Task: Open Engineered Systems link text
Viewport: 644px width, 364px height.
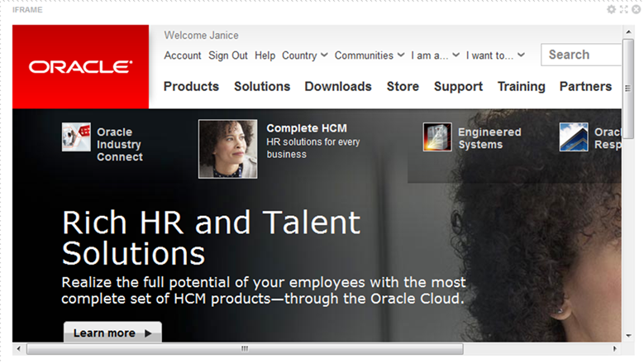Action: [x=489, y=138]
